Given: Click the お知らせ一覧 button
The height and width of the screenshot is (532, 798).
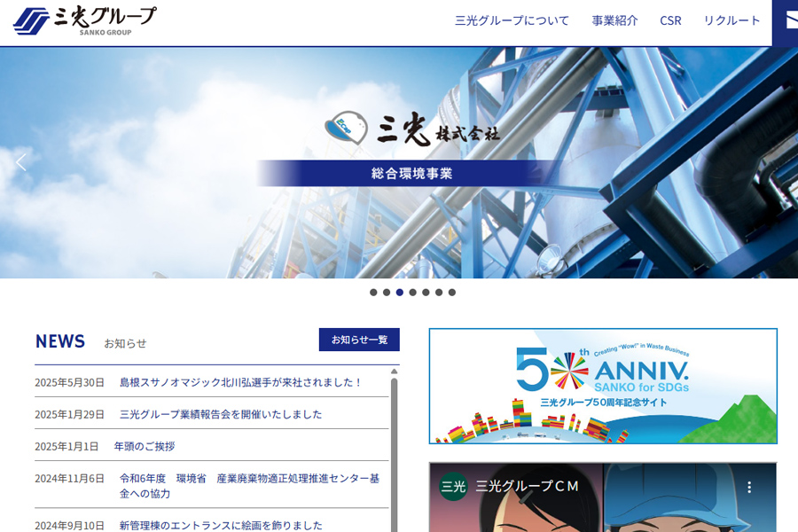Looking at the screenshot, I should 359,340.
